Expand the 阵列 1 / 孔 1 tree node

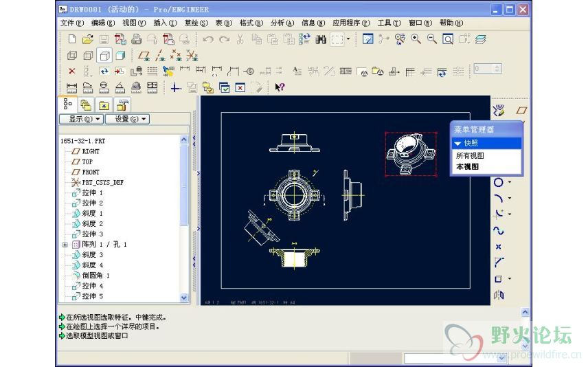[65, 245]
